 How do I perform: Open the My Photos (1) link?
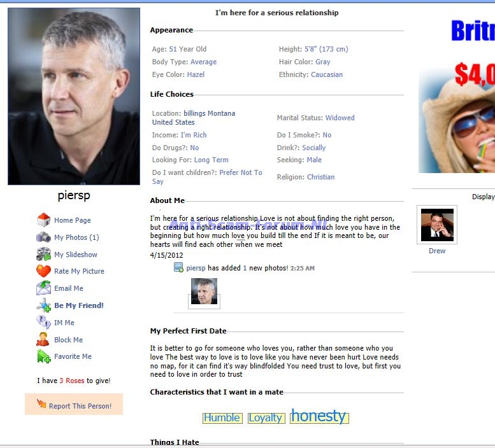(76, 237)
